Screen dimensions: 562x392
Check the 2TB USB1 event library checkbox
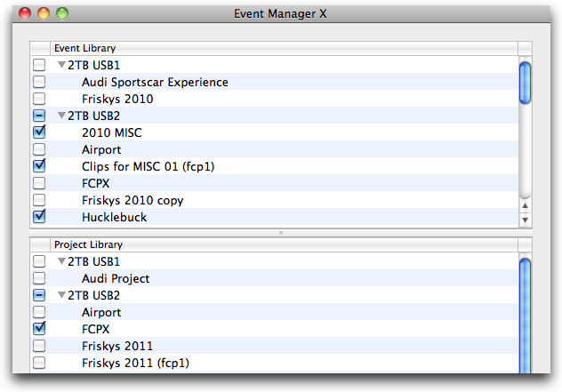39,65
